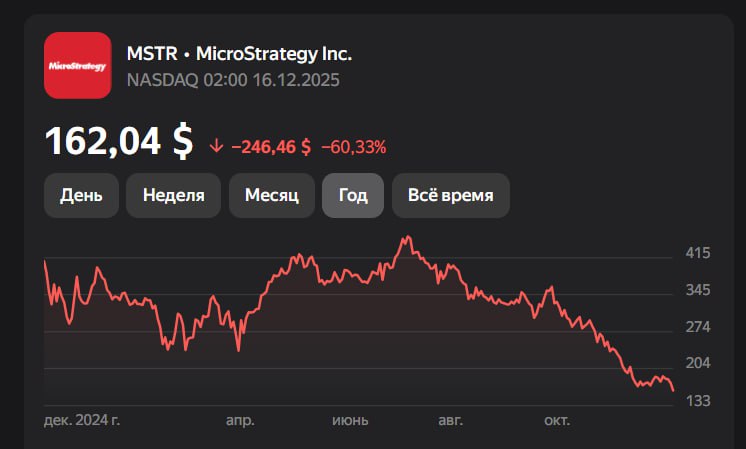Choose the Месяц chart range

click(272, 195)
